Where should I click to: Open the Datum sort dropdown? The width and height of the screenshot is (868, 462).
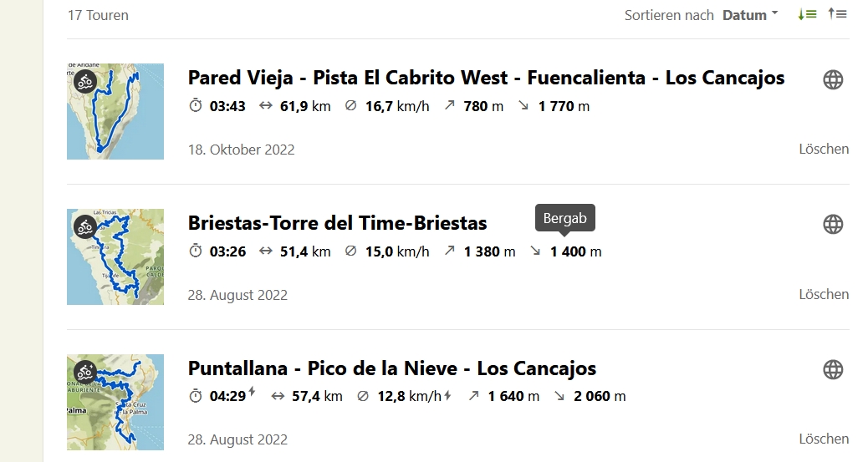(x=750, y=15)
